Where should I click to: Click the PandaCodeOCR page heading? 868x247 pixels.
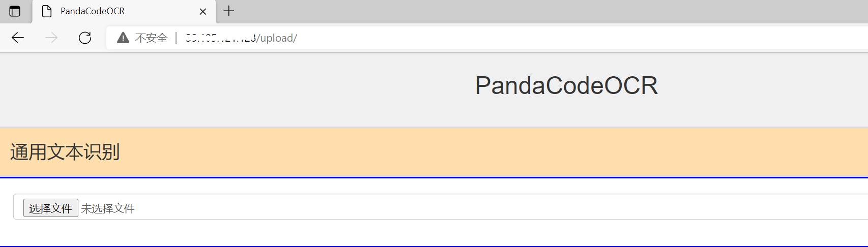click(566, 85)
